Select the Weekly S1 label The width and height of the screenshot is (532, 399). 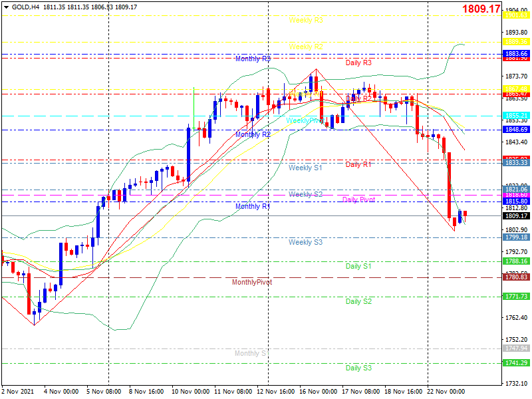(x=305, y=168)
